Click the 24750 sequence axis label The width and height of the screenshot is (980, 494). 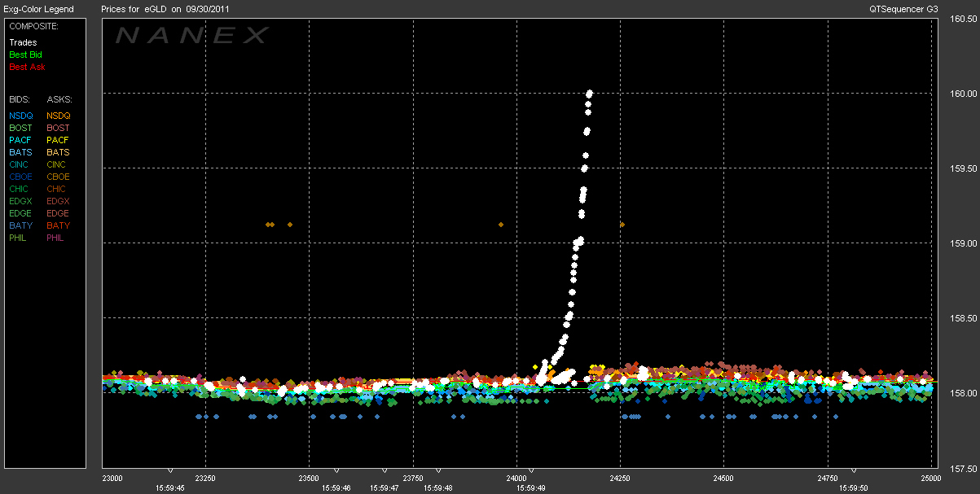[828, 478]
